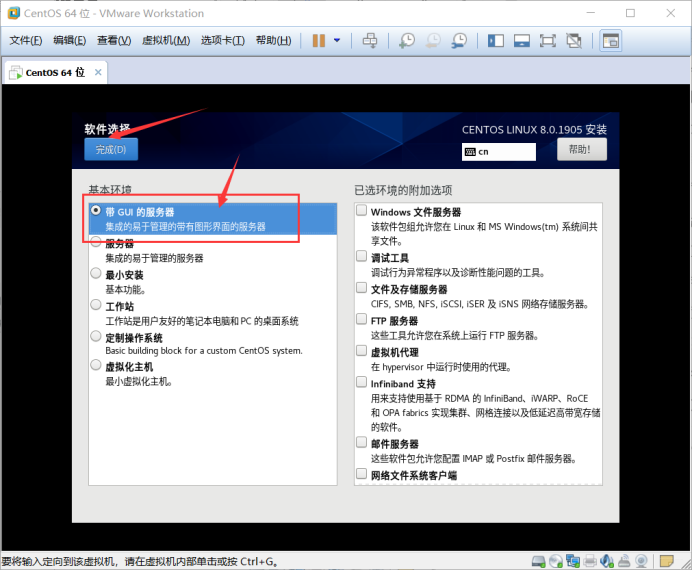Check the Infiniband 支持 add-on
Screen dimensions: 692x570
click(x=361, y=382)
